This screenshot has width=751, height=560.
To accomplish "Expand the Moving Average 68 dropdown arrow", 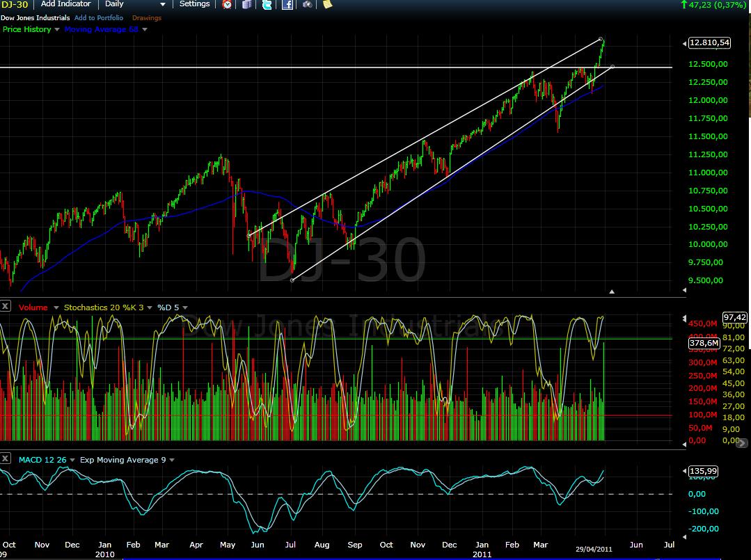I will tap(145, 30).
